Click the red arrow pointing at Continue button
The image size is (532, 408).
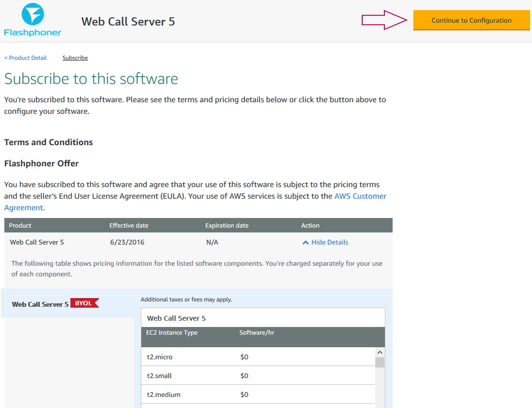tap(385, 20)
